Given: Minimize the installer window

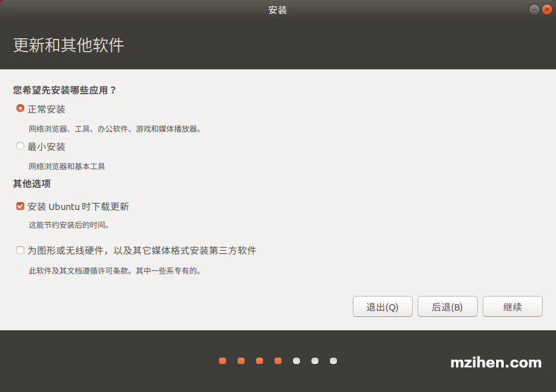Looking at the screenshot, I should (x=534, y=10).
